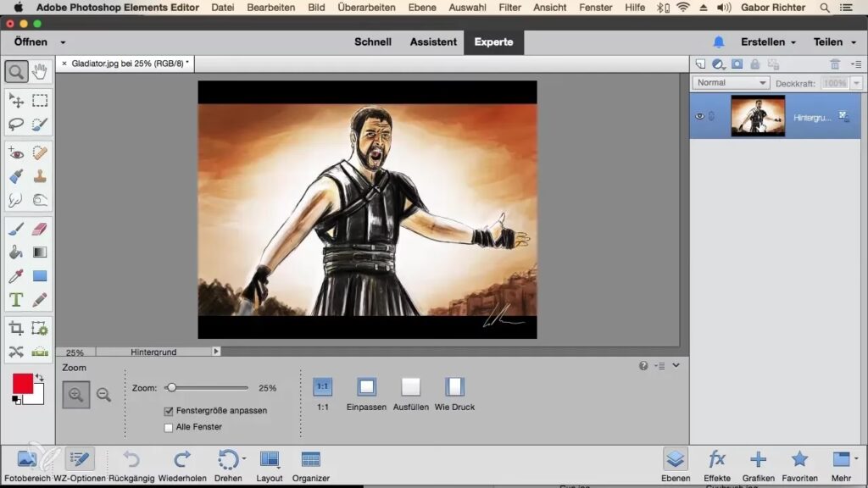Click the red foreground color swatch
The image size is (868, 488).
pos(23,384)
